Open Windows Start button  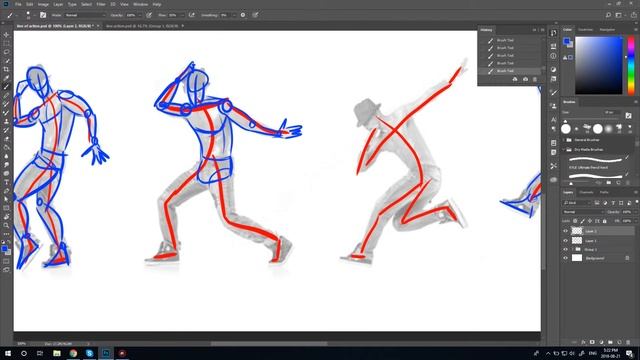point(8,353)
